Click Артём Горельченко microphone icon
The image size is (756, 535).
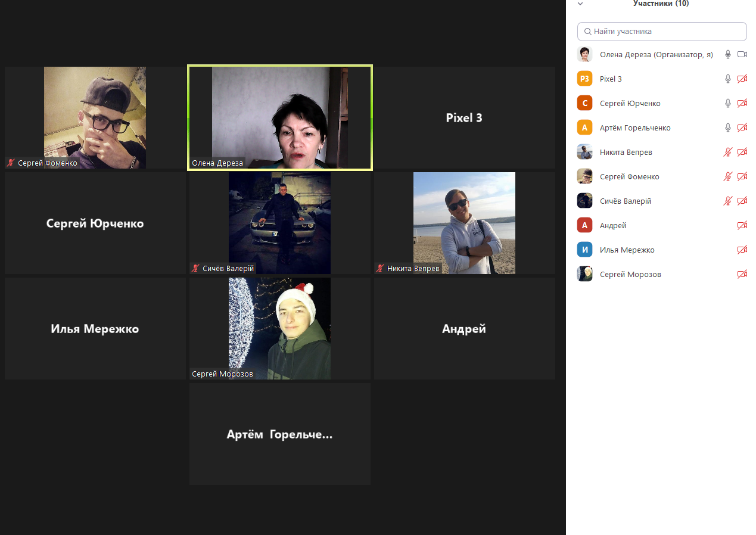click(727, 127)
